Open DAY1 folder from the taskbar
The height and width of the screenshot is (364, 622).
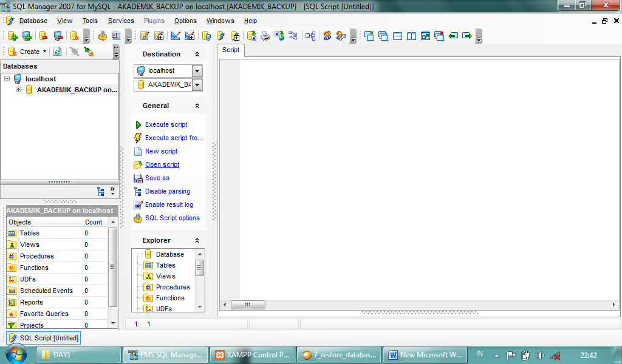coord(78,355)
